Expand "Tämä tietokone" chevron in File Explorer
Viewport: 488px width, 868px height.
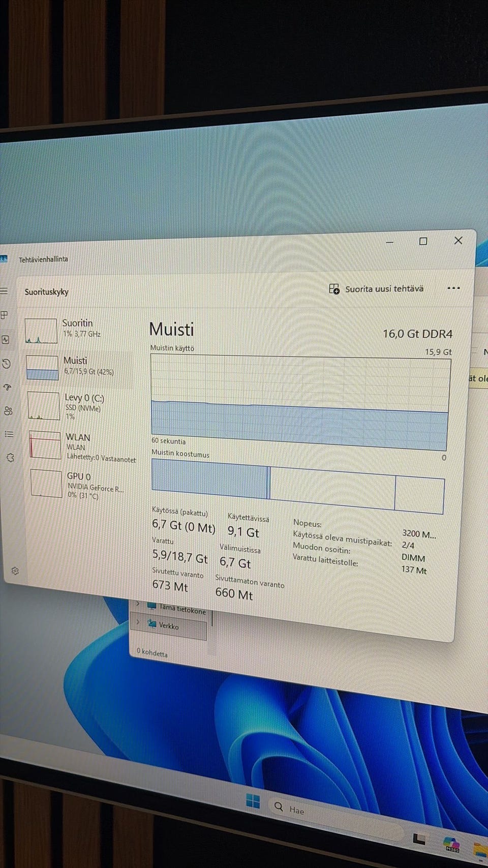tap(138, 604)
